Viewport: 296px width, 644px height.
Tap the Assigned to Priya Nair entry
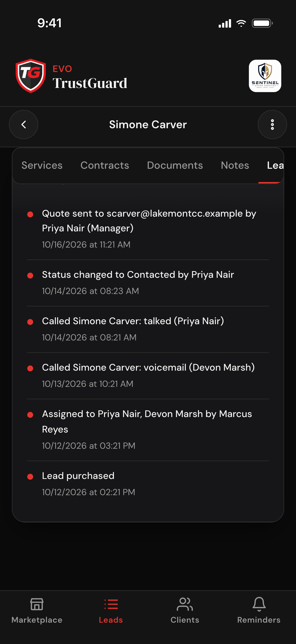pos(148,430)
